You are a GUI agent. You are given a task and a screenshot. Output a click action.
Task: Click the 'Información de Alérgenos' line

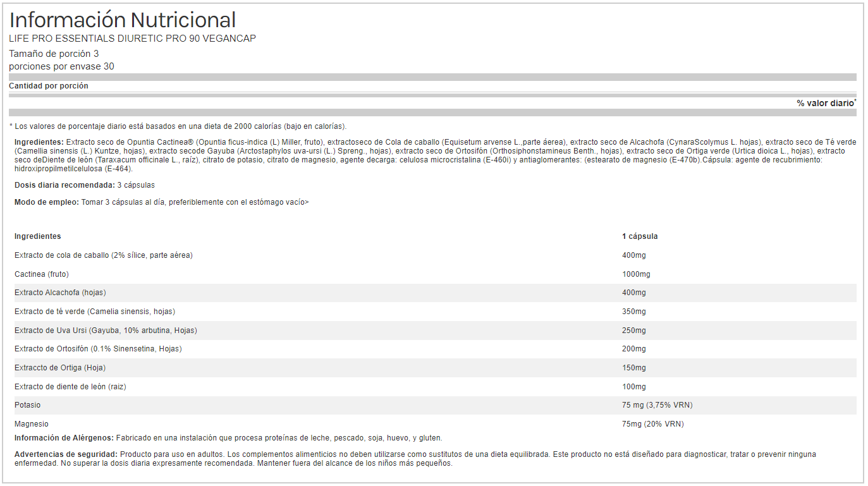tap(228, 438)
